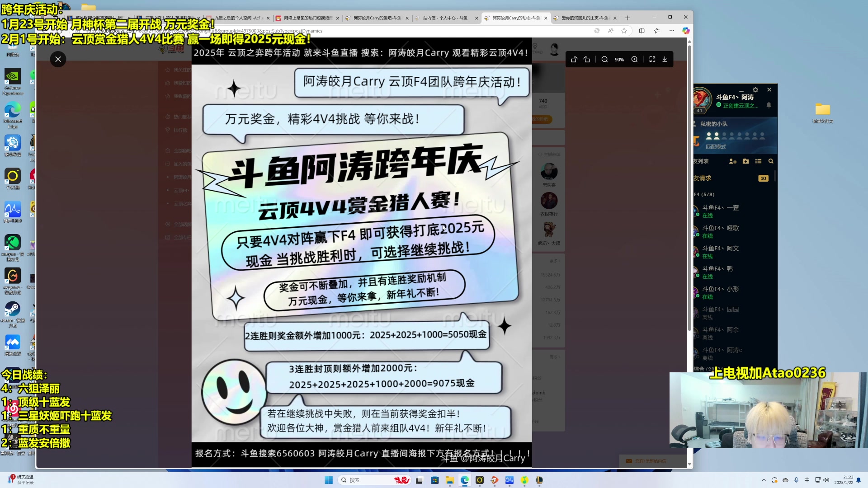The image size is (868, 488).
Task: Click the taskbar search box
Action: 373,480
